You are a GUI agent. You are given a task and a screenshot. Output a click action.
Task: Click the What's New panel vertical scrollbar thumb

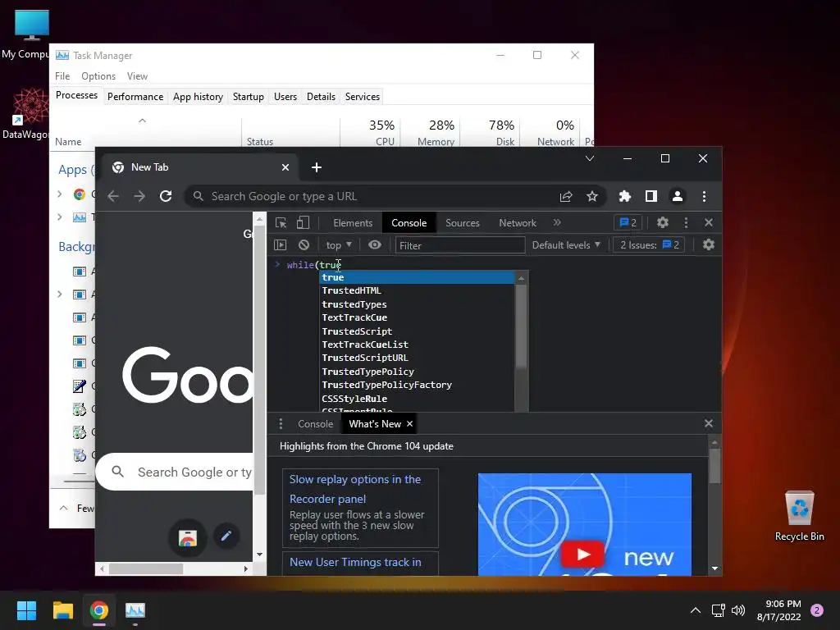(x=714, y=467)
